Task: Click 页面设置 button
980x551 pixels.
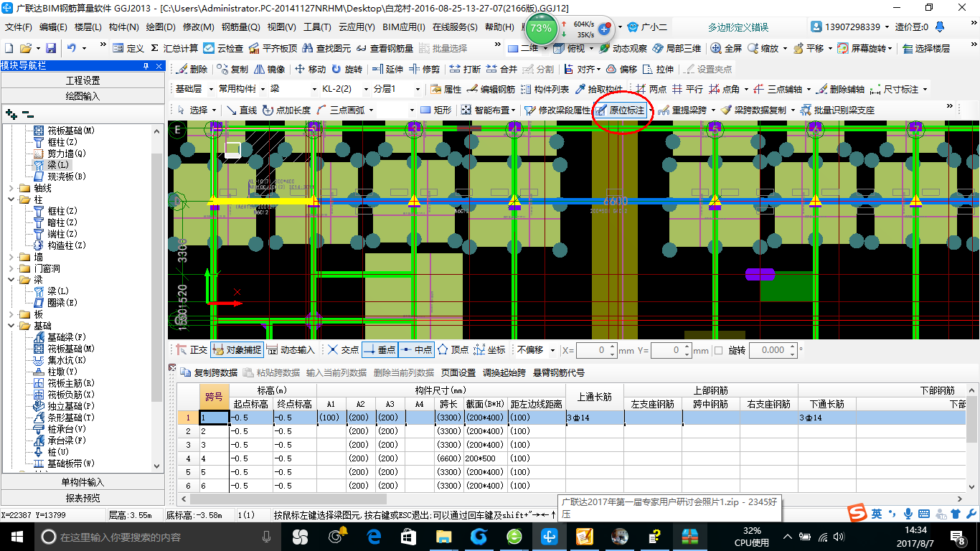Action: point(458,373)
